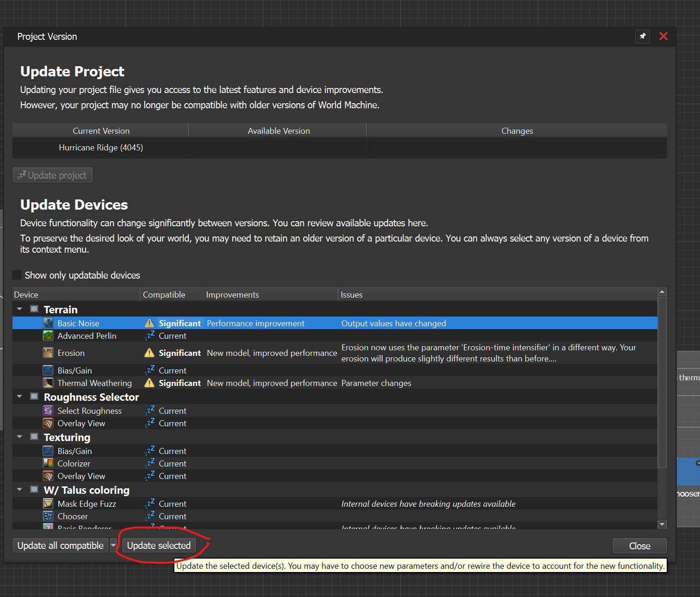700x597 pixels.
Task: Select the Basic Noise row
Action: 335,323
